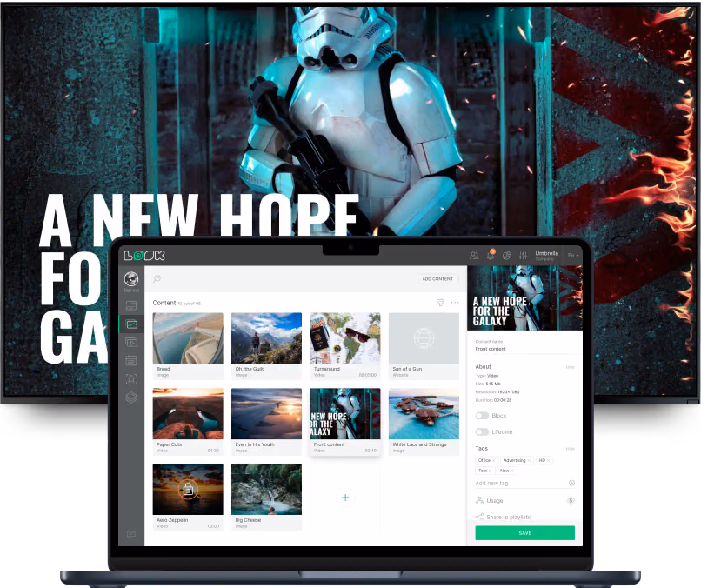The width and height of the screenshot is (701, 588).
Task: Click the Type: Video text
Action: (x=487, y=376)
